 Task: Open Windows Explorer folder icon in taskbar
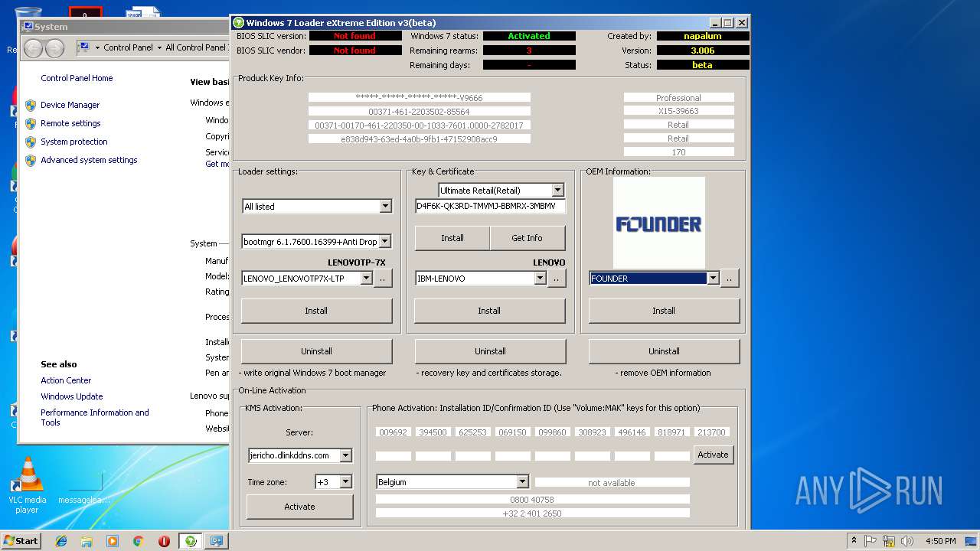[87, 541]
